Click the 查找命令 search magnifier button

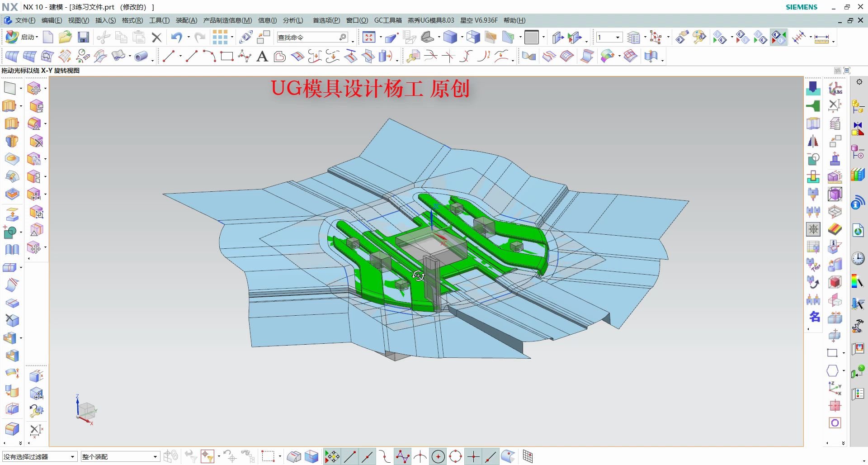pos(343,37)
